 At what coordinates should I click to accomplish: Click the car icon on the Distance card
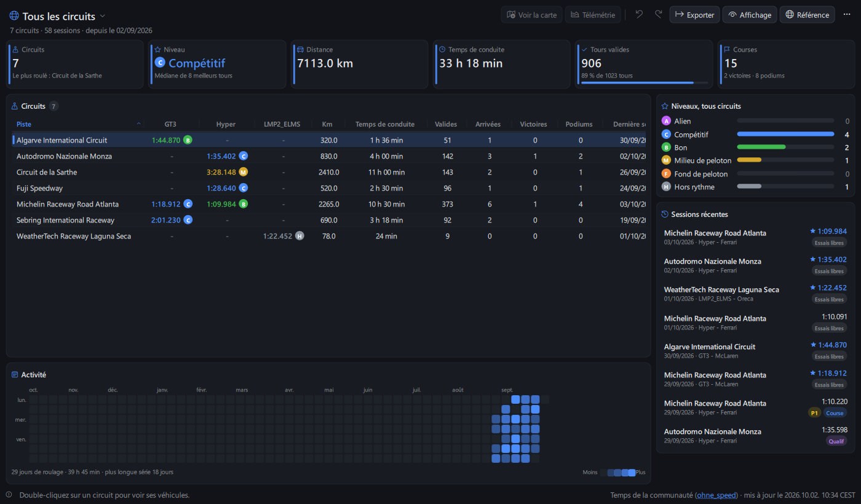[x=300, y=49]
